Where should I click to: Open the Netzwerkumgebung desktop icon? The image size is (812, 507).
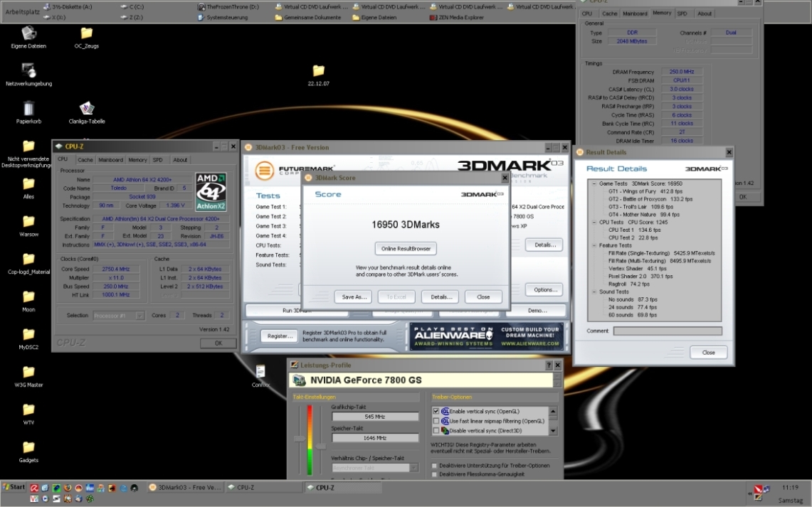click(28, 75)
